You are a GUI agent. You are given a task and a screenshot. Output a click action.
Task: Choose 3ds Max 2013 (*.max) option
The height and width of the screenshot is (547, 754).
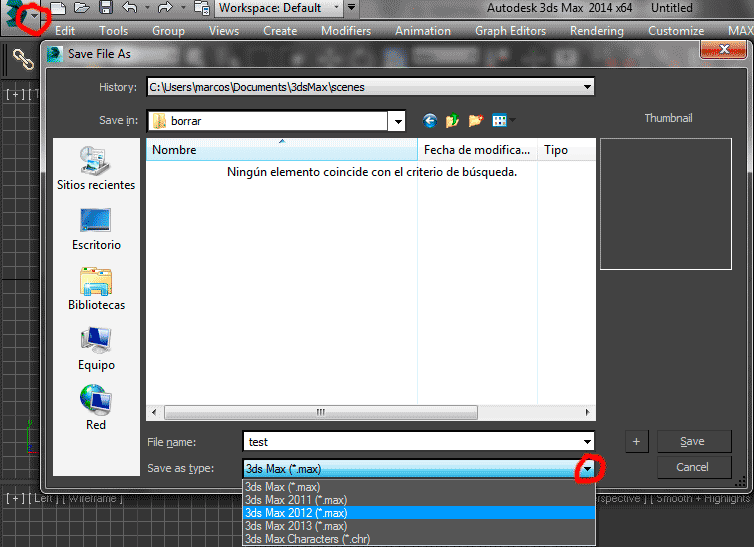(x=419, y=526)
